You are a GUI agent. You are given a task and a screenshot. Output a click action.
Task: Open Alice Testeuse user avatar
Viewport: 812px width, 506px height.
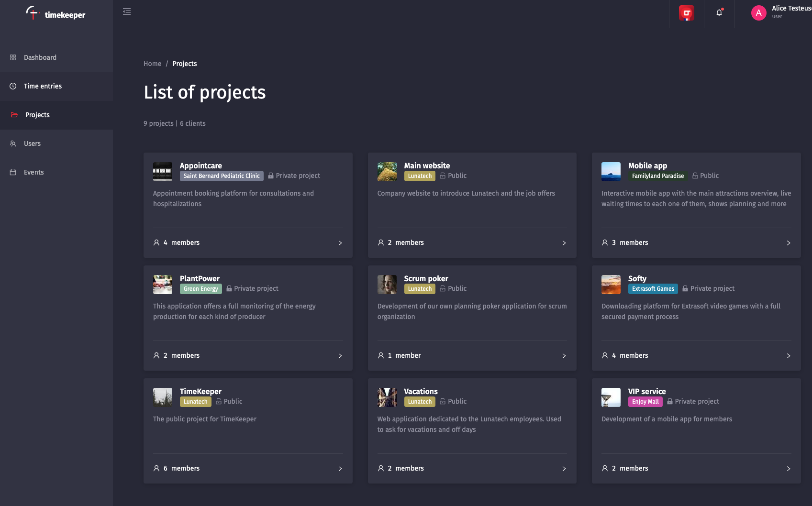click(x=758, y=13)
